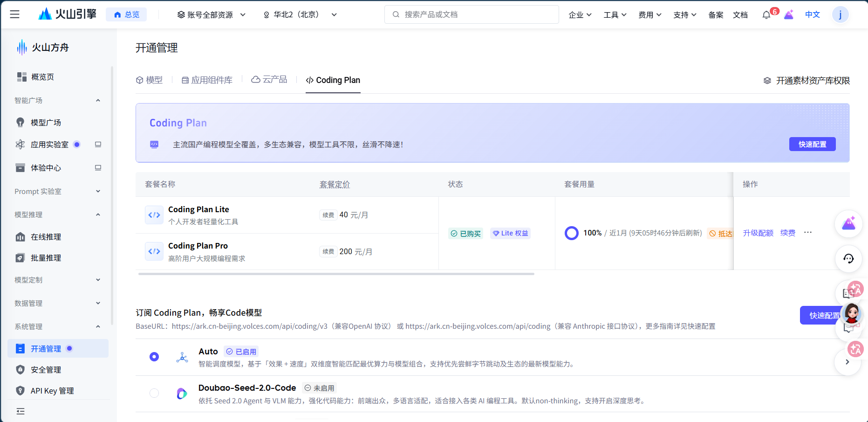
Task: Click the assistant avatar on right edge
Action: point(852,313)
